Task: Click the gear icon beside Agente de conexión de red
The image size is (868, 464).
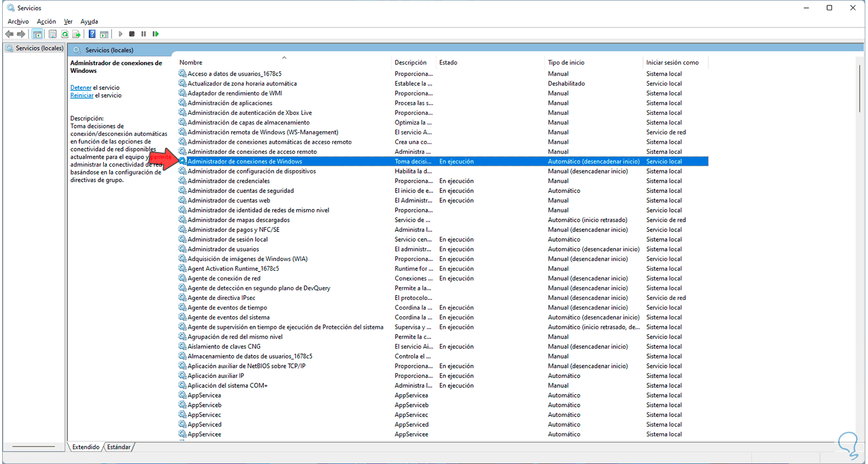Action: (182, 278)
